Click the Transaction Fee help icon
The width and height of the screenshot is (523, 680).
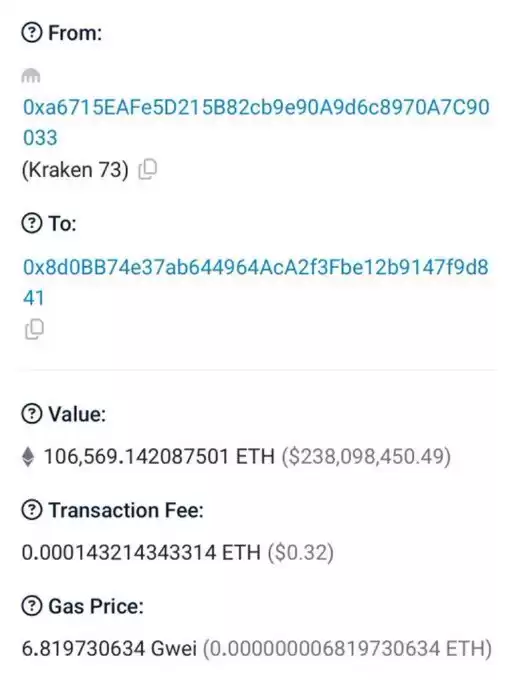[32, 510]
